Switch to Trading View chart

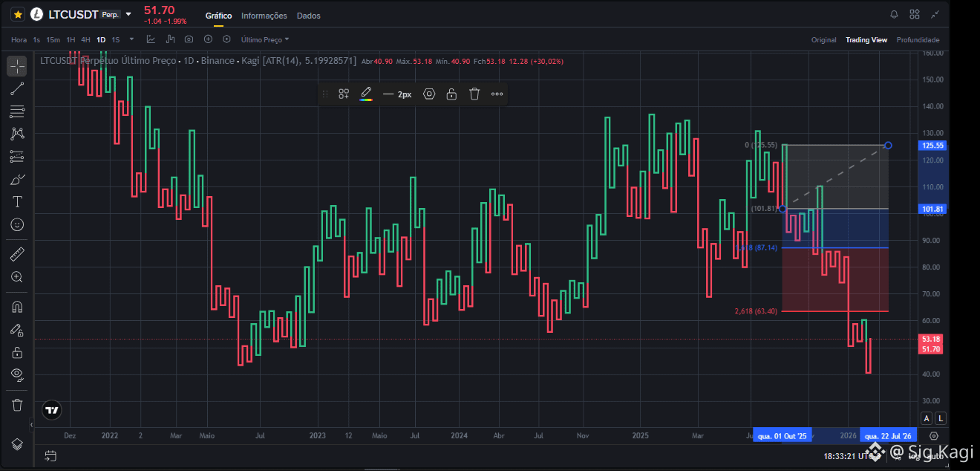866,40
